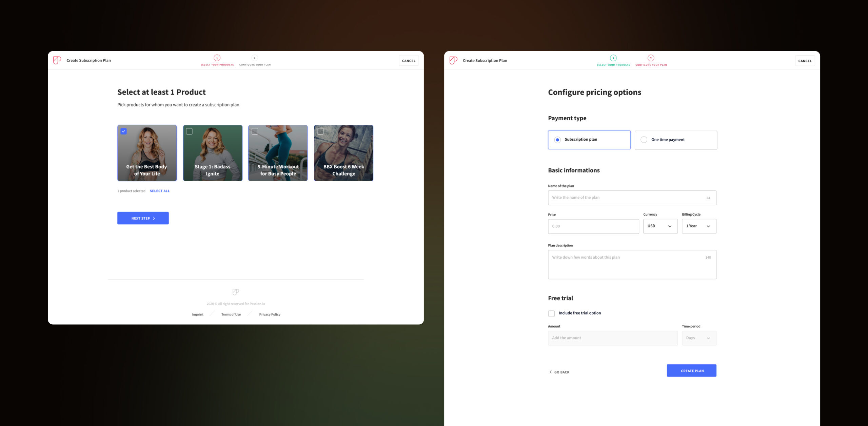Expand the 1 Year billing cycle dropdown

pyautogui.click(x=699, y=226)
